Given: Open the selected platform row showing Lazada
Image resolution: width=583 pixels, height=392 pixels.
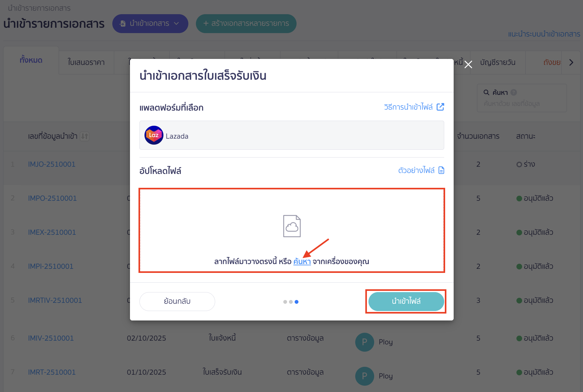Looking at the screenshot, I should (x=291, y=135).
